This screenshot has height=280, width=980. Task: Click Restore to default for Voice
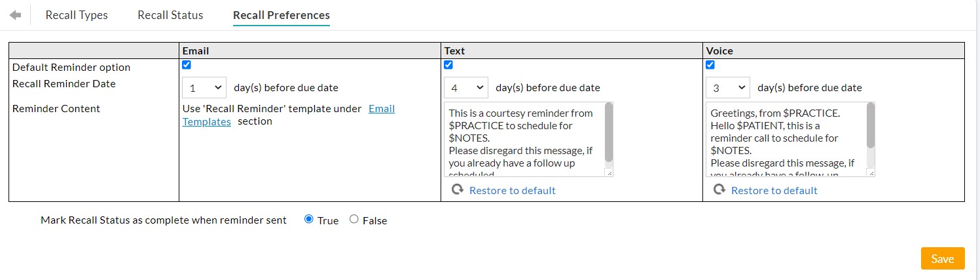(774, 190)
